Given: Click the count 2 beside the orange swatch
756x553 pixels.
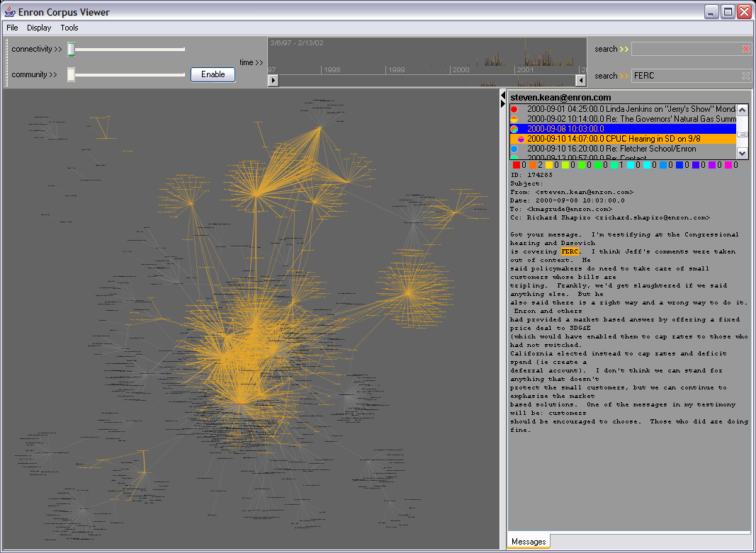Looking at the screenshot, I should 541,165.
